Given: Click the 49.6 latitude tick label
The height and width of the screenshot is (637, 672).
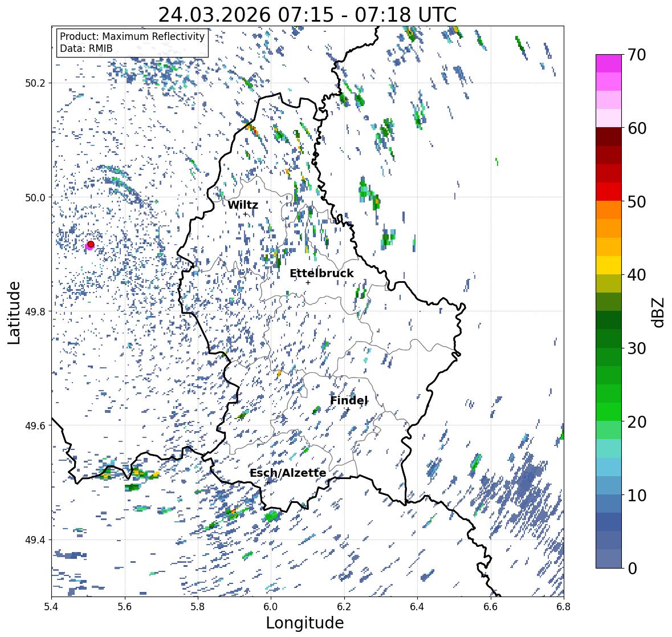Looking at the screenshot, I should [x=35, y=425].
